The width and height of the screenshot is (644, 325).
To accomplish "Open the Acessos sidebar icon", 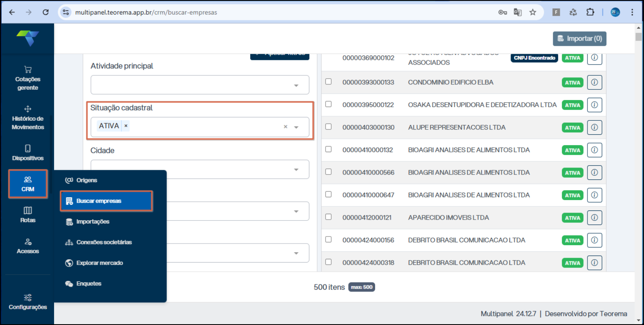I will click(x=28, y=246).
